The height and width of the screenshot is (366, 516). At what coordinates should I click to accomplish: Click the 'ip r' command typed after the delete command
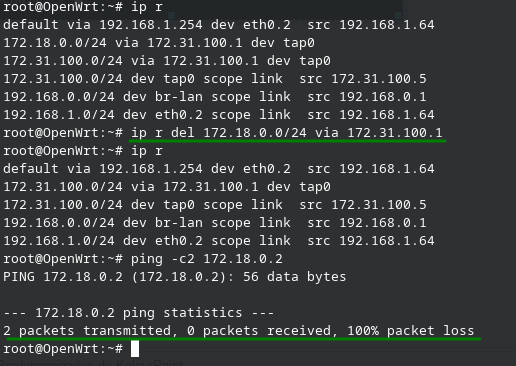(x=147, y=151)
